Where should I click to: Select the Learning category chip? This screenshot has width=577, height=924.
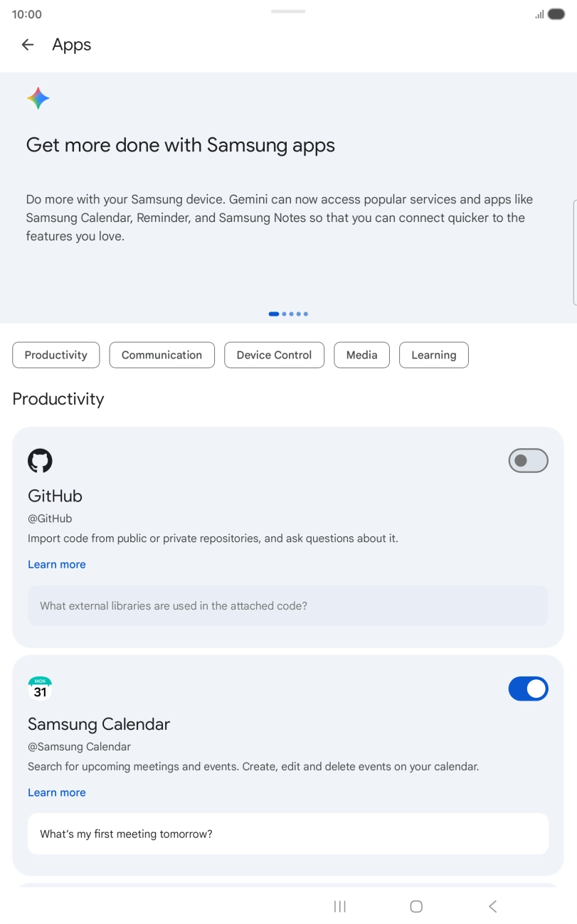(x=433, y=355)
